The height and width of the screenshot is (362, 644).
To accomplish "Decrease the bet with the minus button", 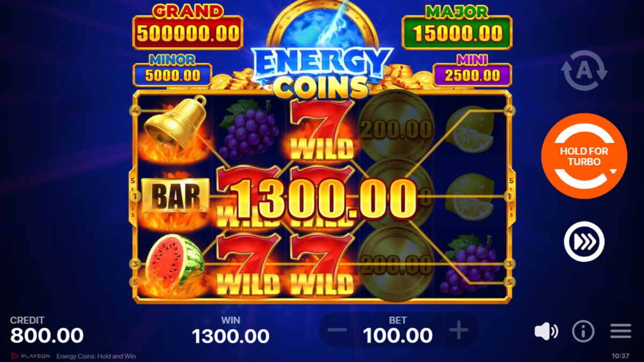I will 337,330.
